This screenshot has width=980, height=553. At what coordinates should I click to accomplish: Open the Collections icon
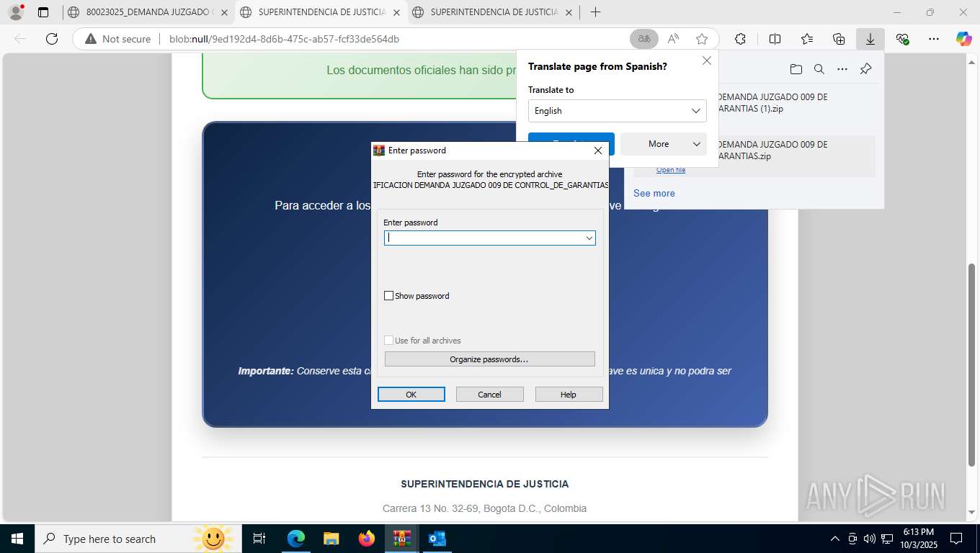point(839,39)
